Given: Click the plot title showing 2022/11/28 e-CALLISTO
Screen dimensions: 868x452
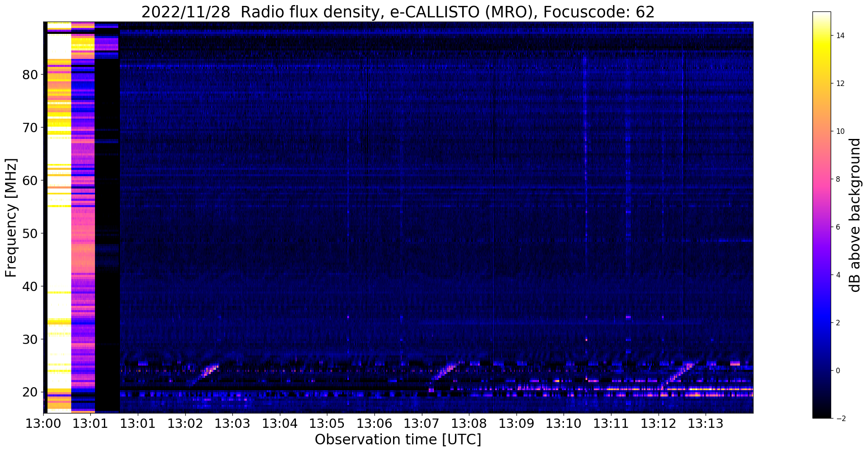Looking at the screenshot, I should 398,12.
